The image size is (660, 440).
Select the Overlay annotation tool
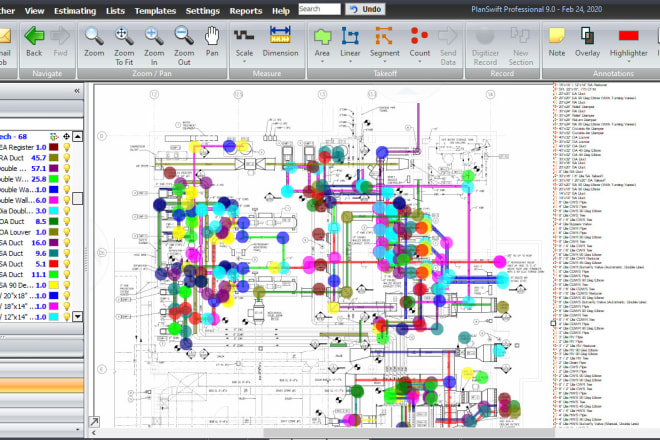587,42
